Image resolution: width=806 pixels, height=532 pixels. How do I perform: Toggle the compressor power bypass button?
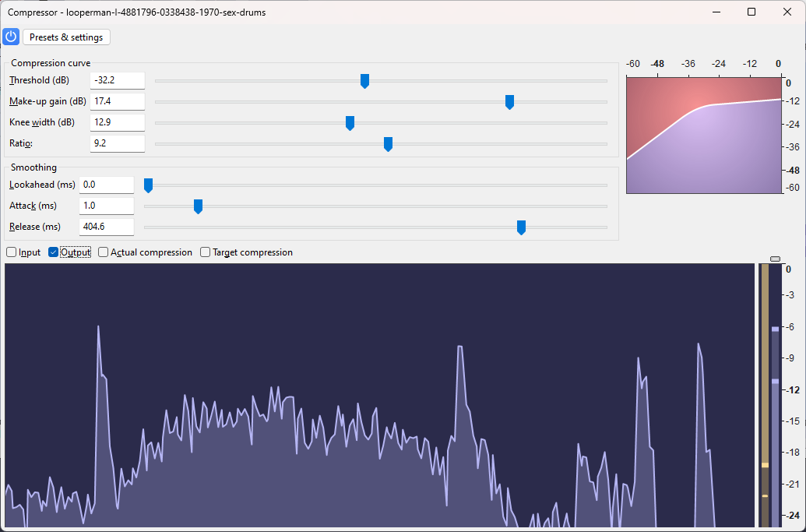click(x=10, y=37)
